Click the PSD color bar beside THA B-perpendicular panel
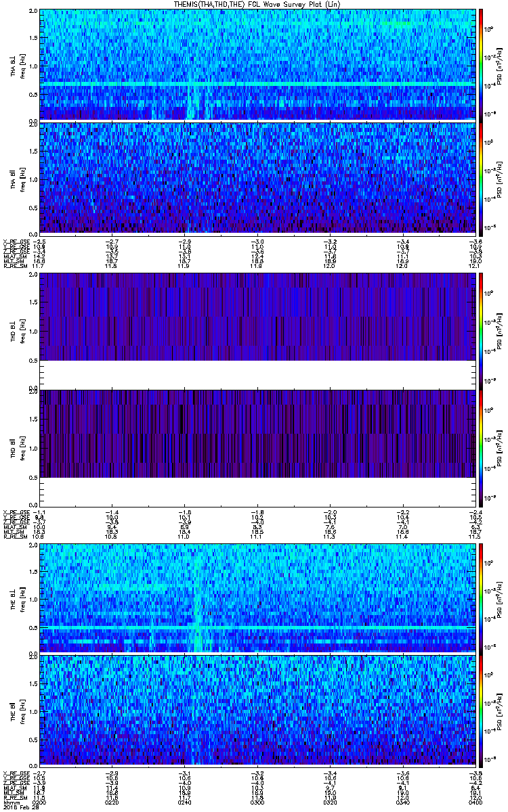 point(482,65)
